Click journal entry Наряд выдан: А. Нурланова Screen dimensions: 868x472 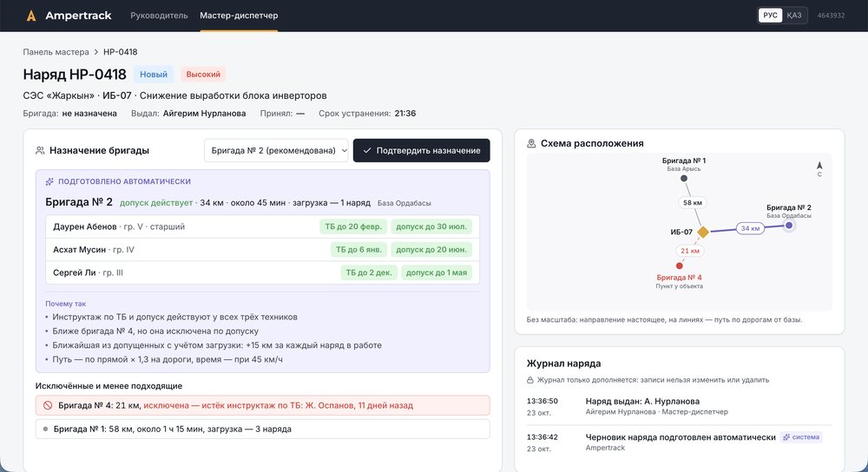point(642,401)
